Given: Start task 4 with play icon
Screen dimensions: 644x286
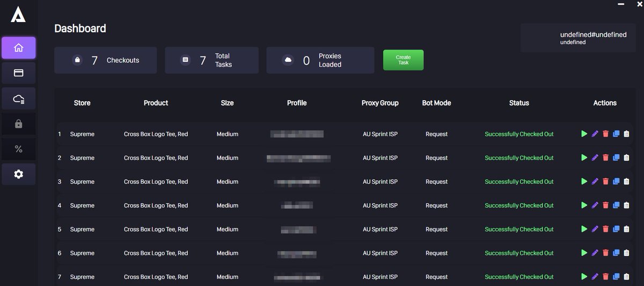Looking at the screenshot, I should [x=584, y=205].
